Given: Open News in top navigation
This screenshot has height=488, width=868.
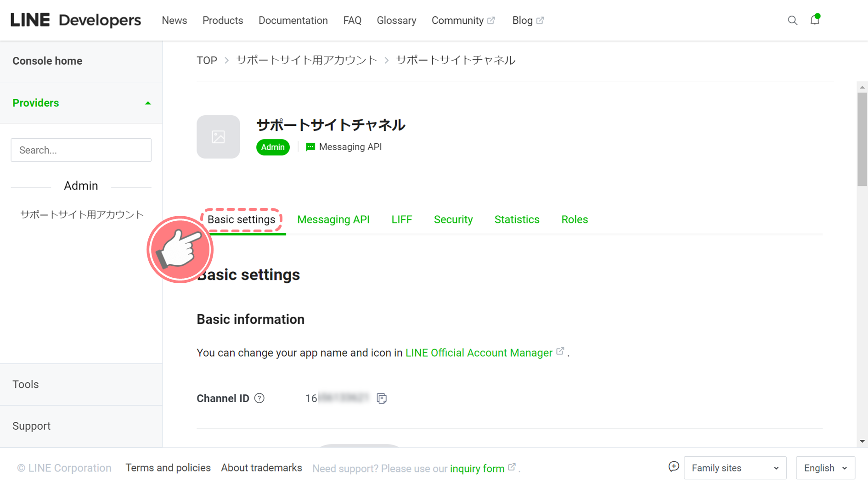Looking at the screenshot, I should [175, 21].
